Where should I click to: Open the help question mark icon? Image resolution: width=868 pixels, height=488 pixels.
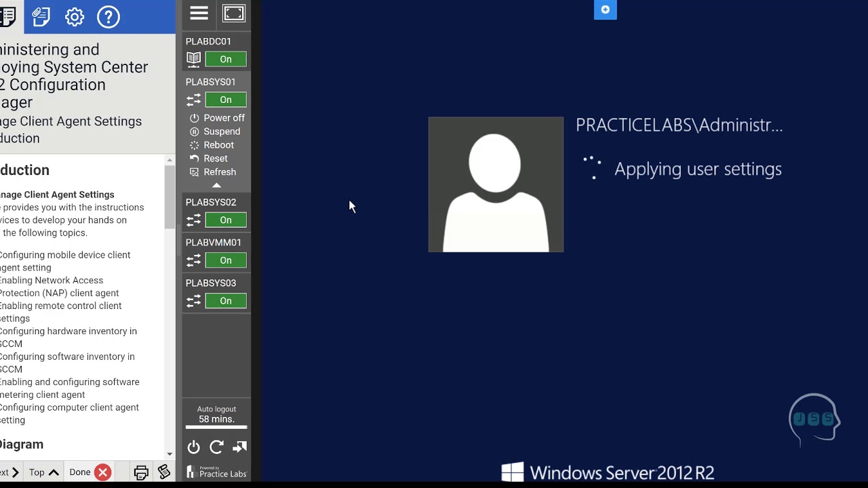pos(108,17)
